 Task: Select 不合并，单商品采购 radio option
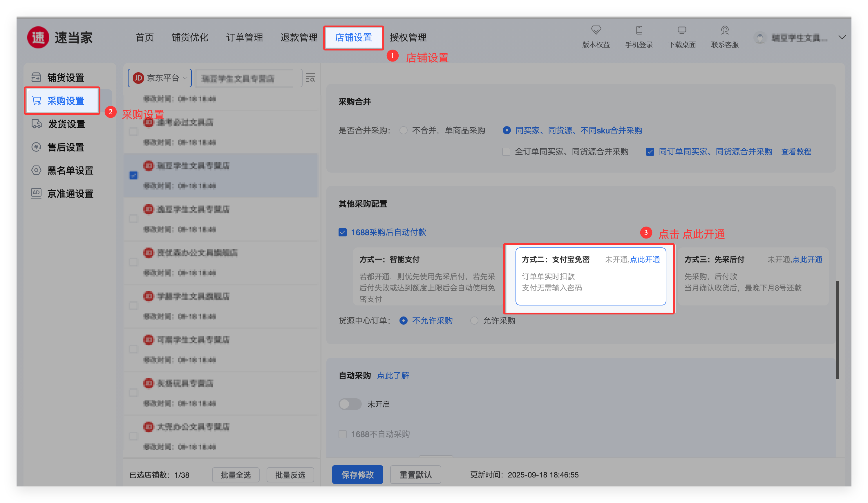pyautogui.click(x=403, y=131)
